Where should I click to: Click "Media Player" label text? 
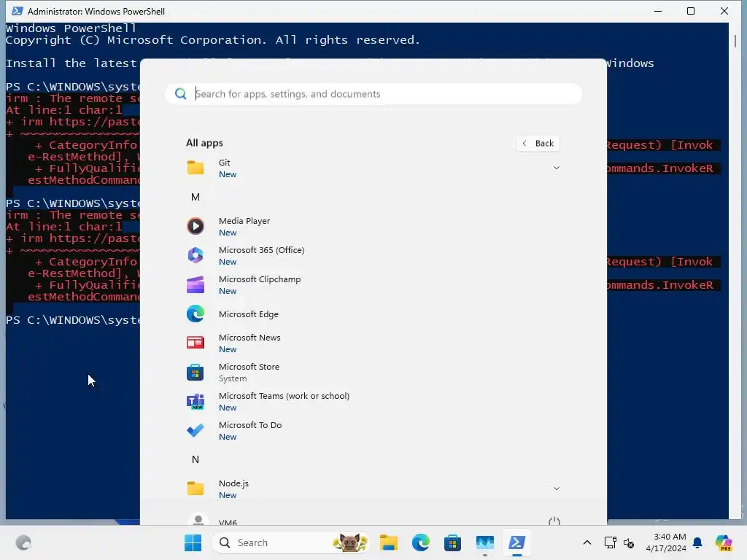244,221
